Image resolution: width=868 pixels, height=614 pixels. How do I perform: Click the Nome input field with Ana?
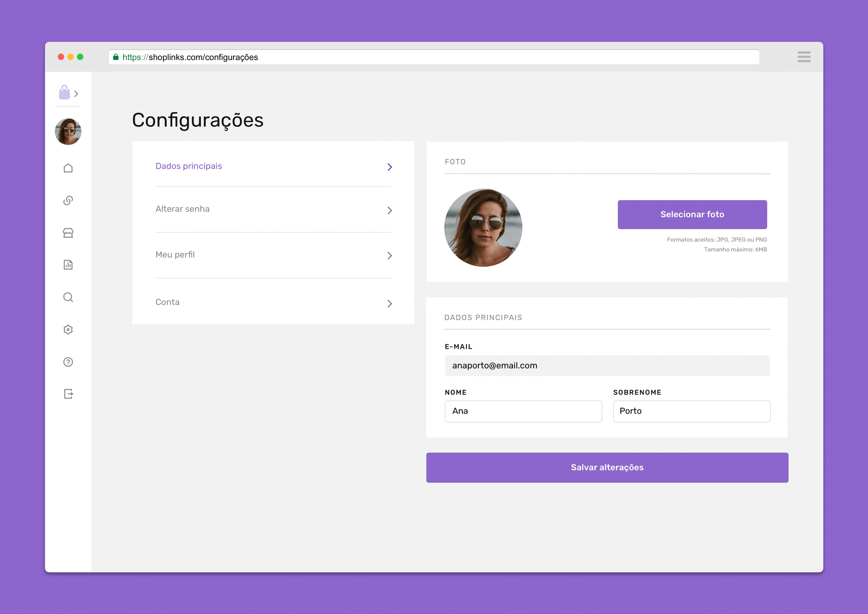click(523, 411)
